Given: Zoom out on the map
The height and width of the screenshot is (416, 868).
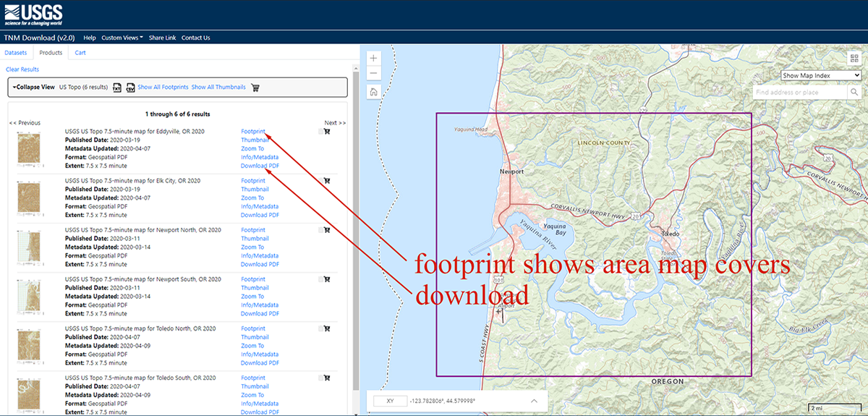Looking at the screenshot, I should click(373, 73).
